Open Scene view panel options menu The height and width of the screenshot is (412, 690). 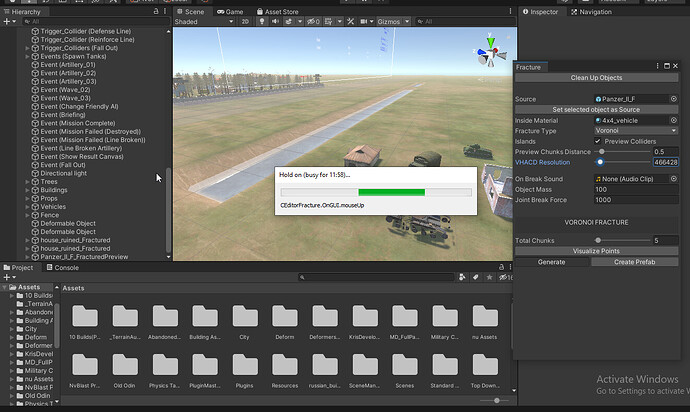(510, 11)
